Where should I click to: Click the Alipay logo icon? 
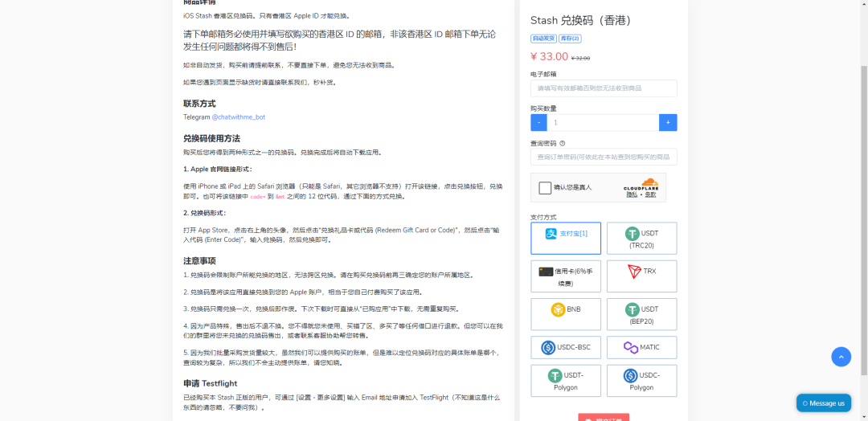pos(551,234)
